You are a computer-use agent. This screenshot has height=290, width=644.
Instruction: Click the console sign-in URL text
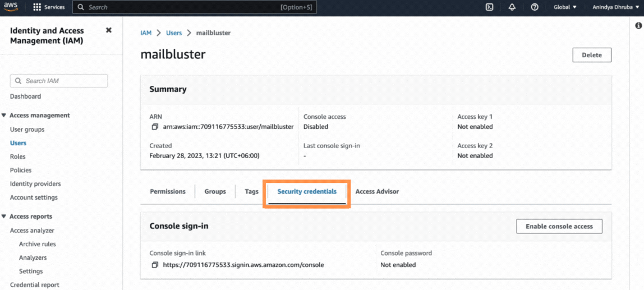coord(243,265)
